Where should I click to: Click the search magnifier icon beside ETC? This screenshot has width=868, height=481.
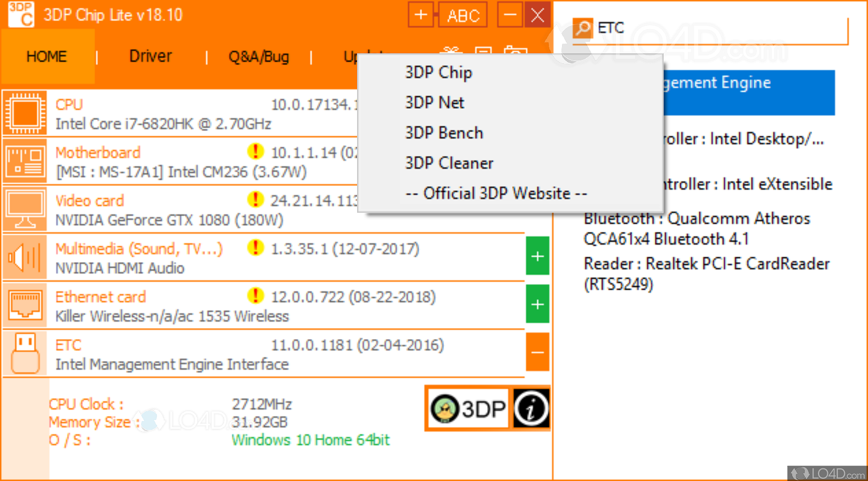pos(582,27)
